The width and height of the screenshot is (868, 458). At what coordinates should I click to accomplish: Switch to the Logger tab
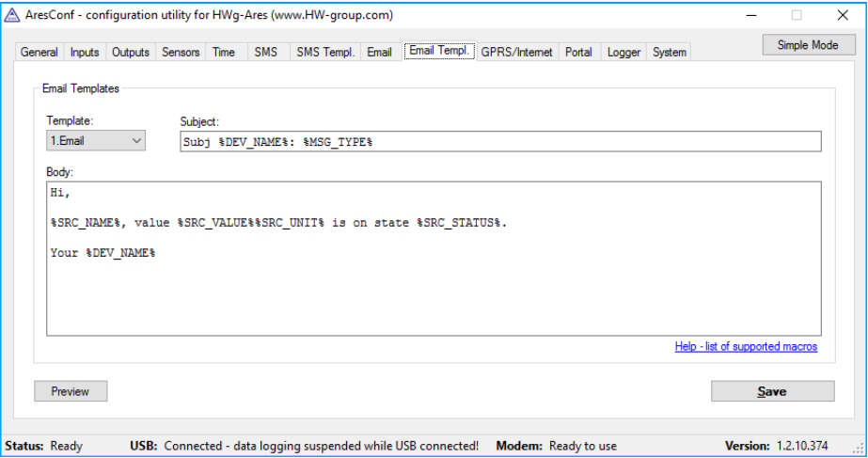coord(623,53)
